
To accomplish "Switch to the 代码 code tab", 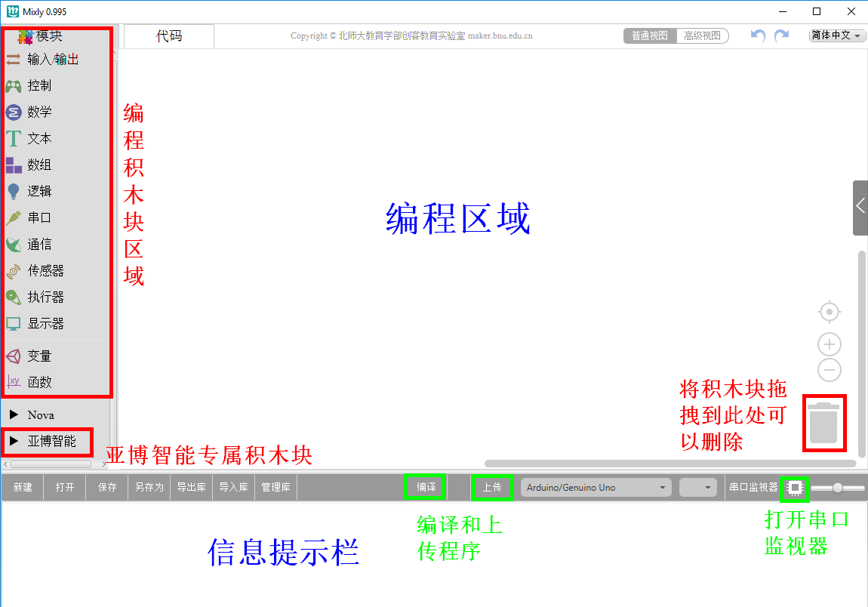I will click(x=169, y=36).
